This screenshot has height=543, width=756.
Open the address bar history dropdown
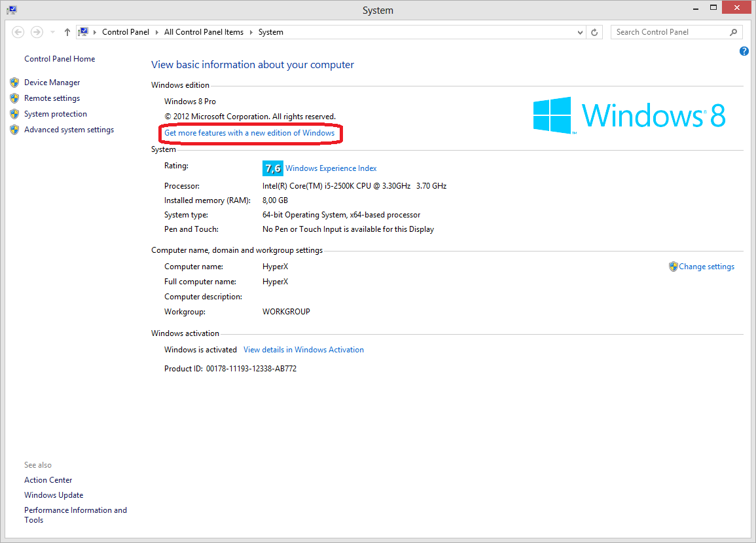coord(580,32)
